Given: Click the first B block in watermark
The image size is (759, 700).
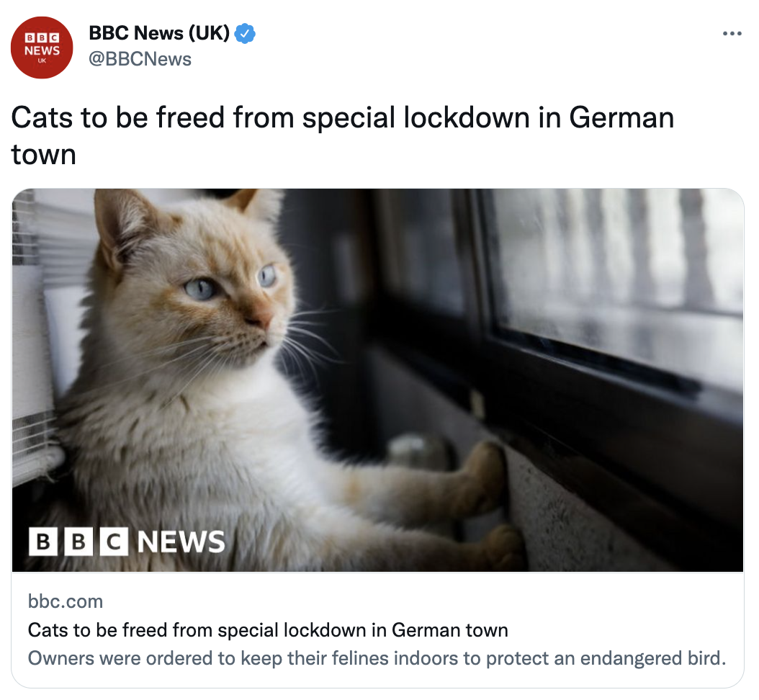Looking at the screenshot, I should [43, 542].
